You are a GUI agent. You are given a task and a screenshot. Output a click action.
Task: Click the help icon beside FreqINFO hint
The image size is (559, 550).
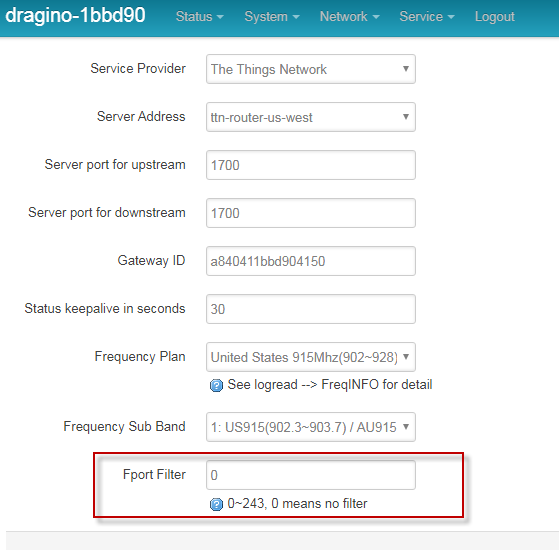[216, 385]
